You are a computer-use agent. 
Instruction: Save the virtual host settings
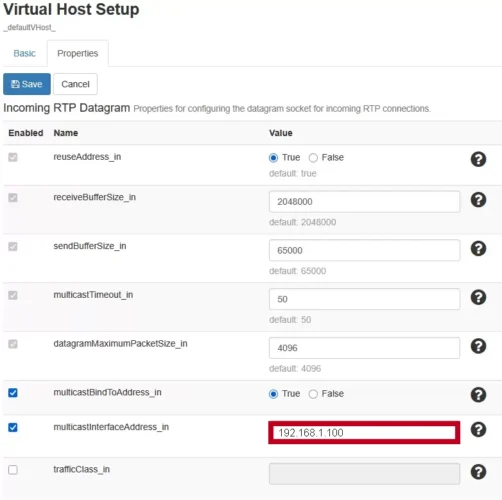coord(27,84)
